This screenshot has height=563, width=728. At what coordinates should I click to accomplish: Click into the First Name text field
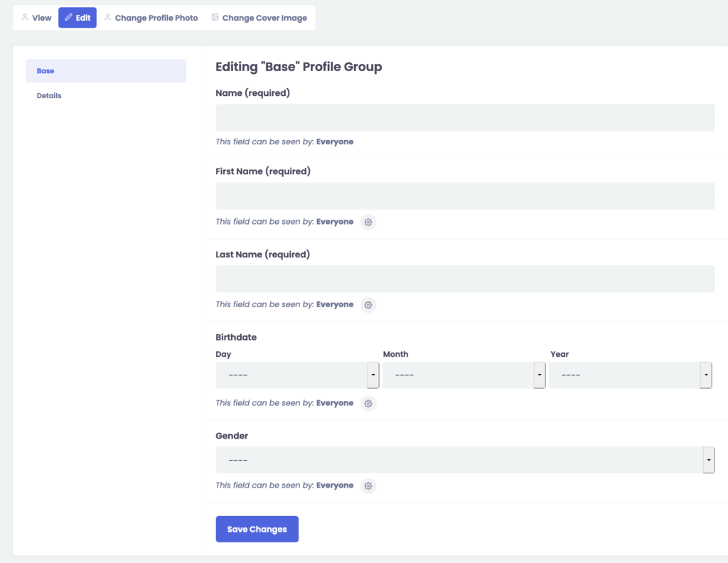coord(465,196)
